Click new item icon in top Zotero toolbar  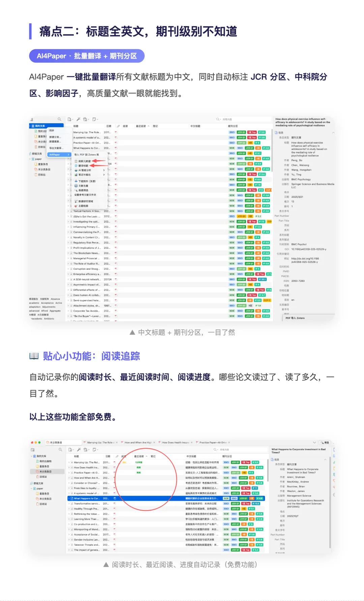click(x=70, y=119)
